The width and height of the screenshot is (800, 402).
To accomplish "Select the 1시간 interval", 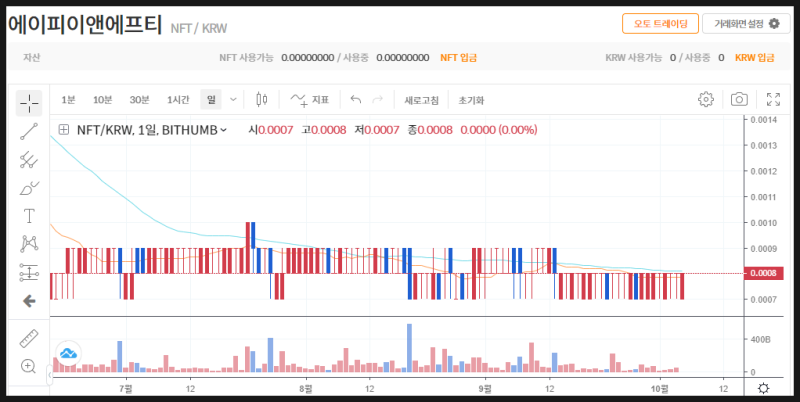I will click(x=178, y=100).
